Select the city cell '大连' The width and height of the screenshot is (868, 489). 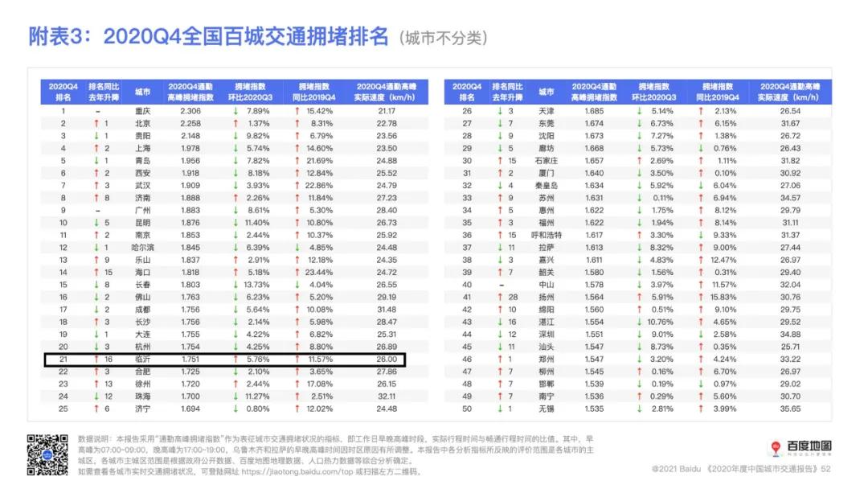pos(143,335)
